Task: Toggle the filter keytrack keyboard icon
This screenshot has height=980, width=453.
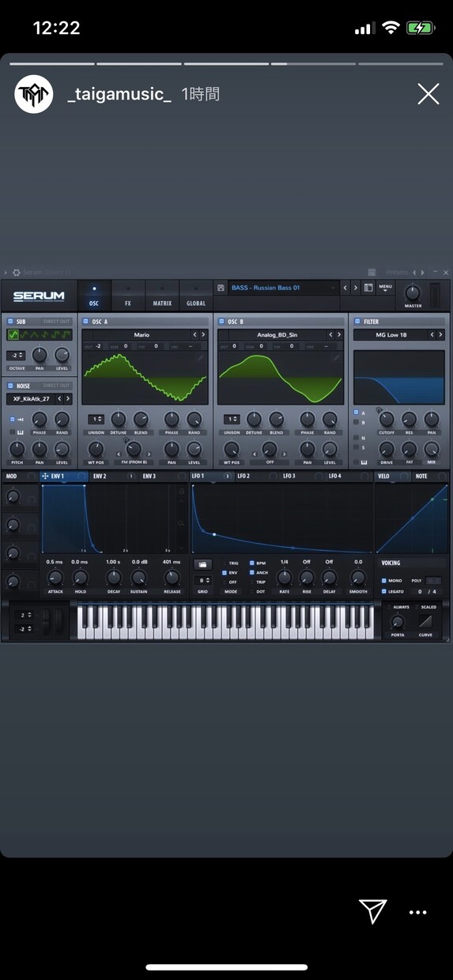Action: tap(365, 462)
